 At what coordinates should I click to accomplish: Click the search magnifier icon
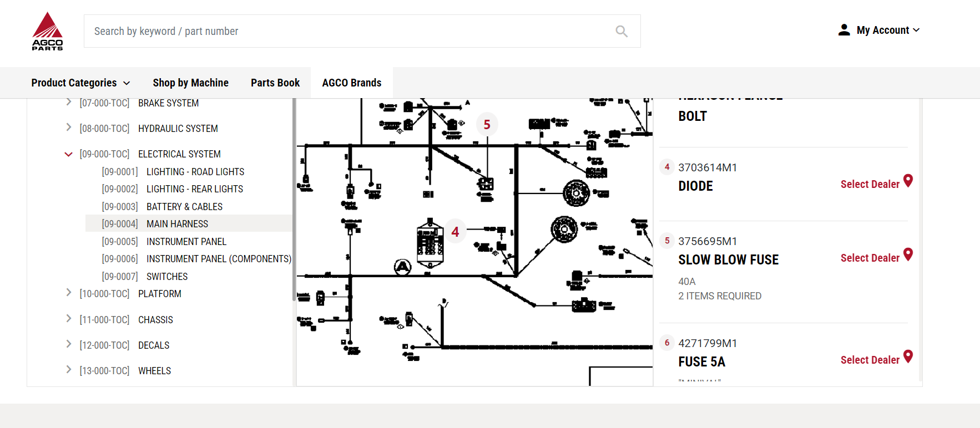pos(622,32)
